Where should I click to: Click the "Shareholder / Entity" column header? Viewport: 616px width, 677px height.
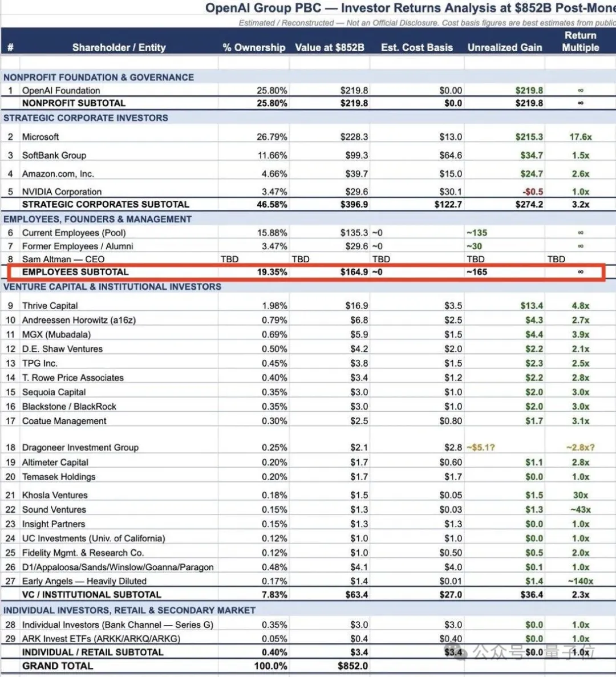click(x=119, y=47)
